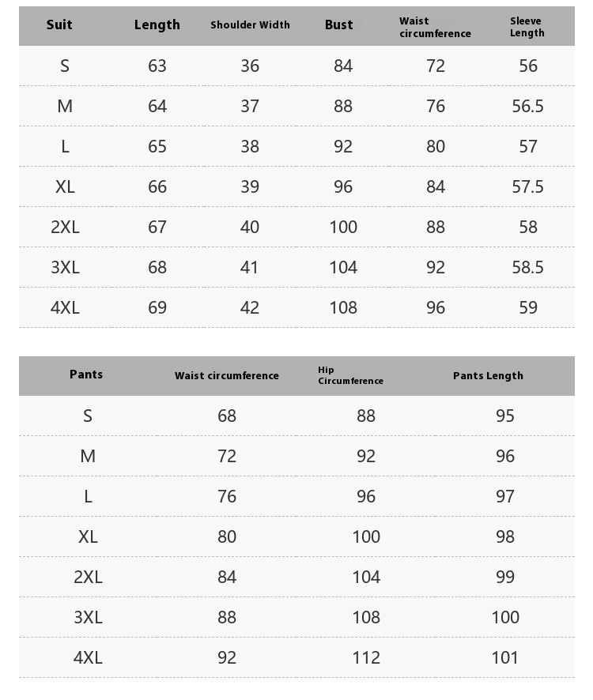Select pants length value 101
593x700 pixels.
pos(505,657)
